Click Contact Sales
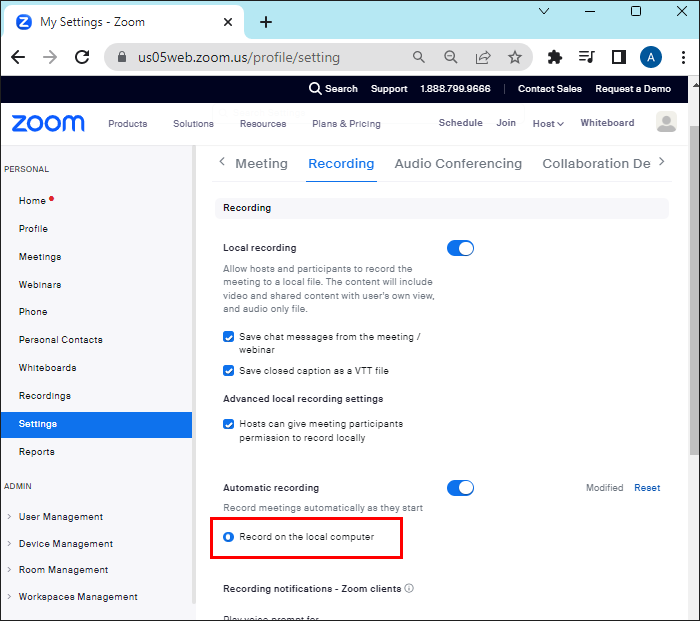The width and height of the screenshot is (700, 621). [x=550, y=89]
